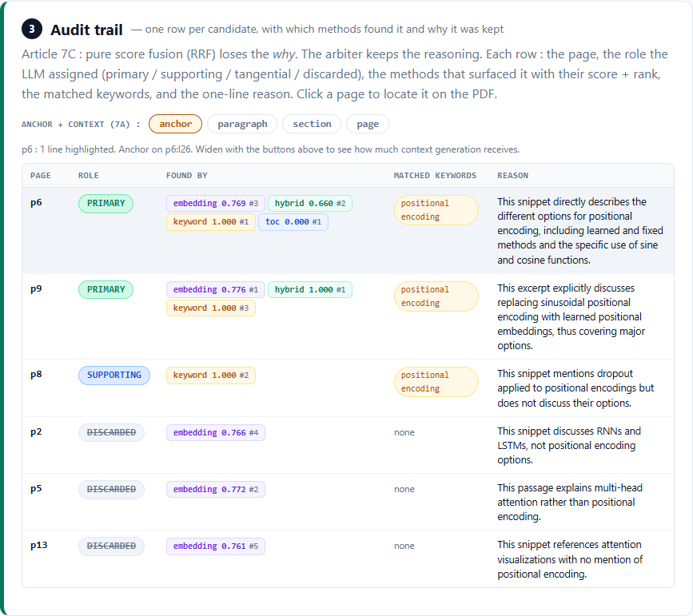This screenshot has height=616, width=693.
Task: Select the anchor context pill
Action: point(176,124)
